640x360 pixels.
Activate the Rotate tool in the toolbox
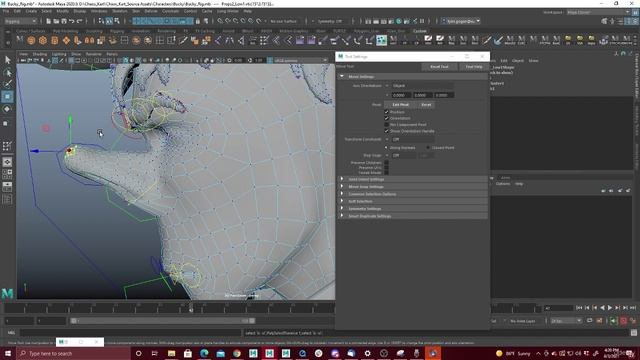pyautogui.click(x=7, y=109)
